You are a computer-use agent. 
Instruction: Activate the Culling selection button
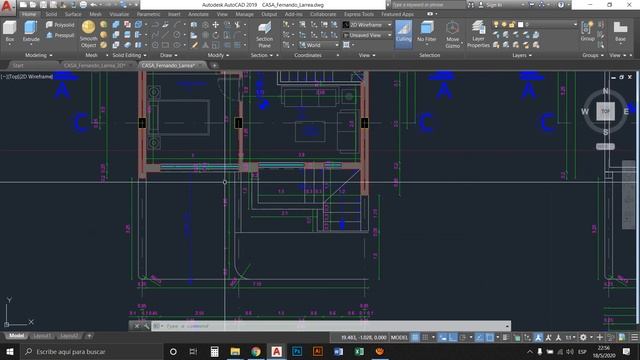click(x=403, y=33)
